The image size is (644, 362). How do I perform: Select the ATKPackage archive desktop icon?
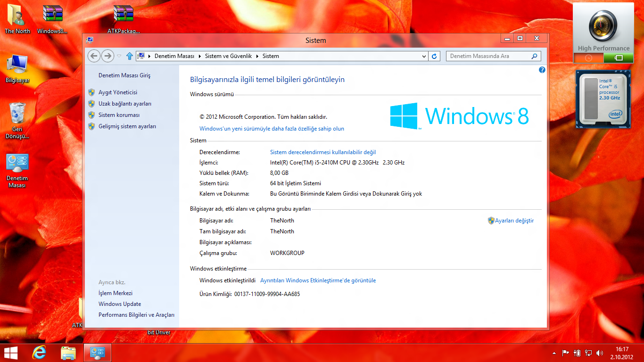click(x=124, y=19)
